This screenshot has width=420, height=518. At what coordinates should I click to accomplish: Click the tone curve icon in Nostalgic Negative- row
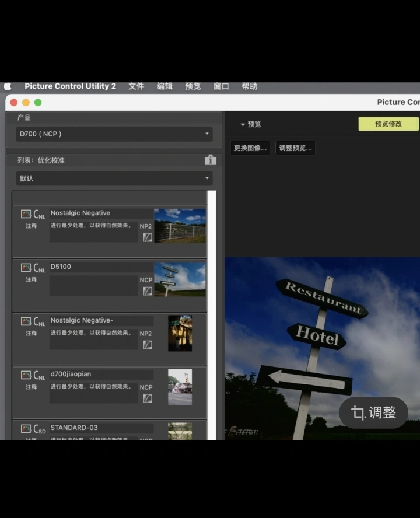148,345
